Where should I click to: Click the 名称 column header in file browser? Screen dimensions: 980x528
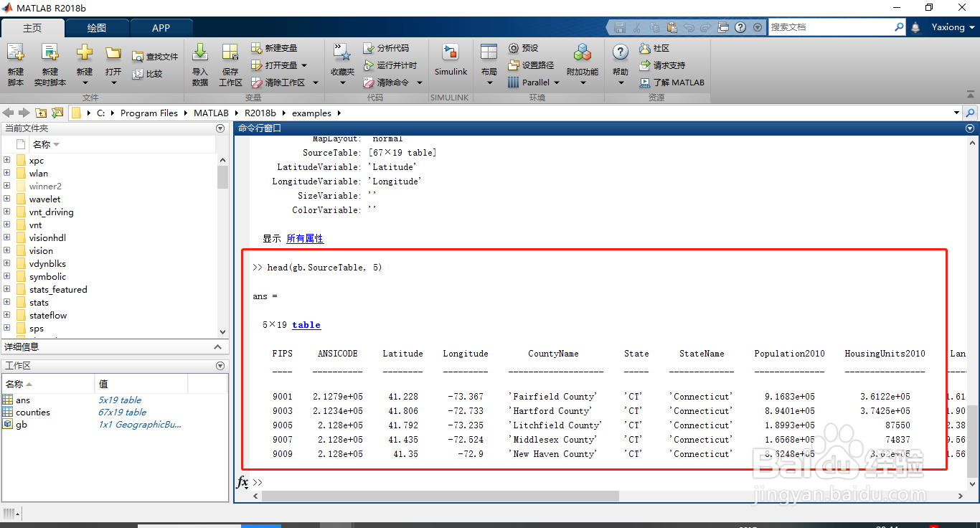[x=46, y=144]
